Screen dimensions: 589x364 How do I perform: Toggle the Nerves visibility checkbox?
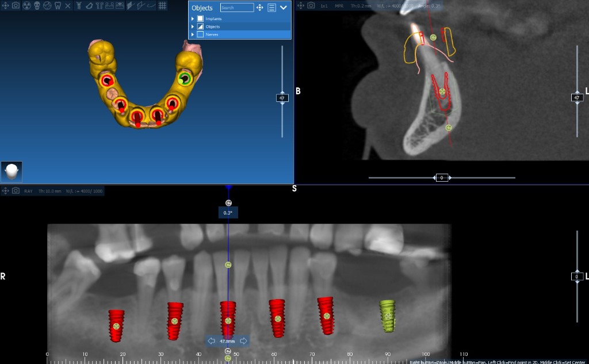(x=200, y=35)
